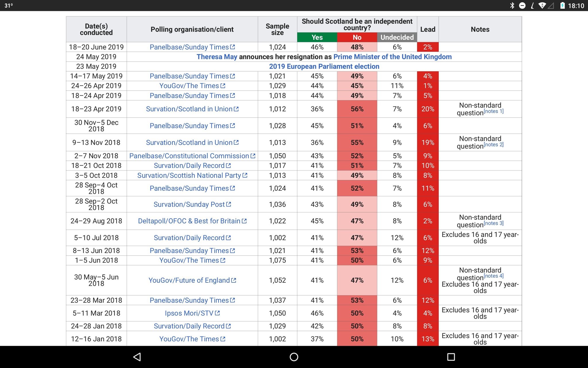Image resolution: width=588 pixels, height=368 pixels.
Task: Open the notes 1 footnote reference
Action: pos(494,111)
